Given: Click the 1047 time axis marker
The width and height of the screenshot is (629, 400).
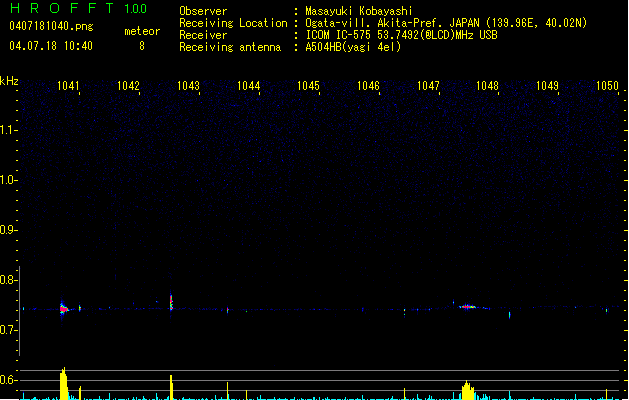Looking at the screenshot, I should (x=428, y=86).
